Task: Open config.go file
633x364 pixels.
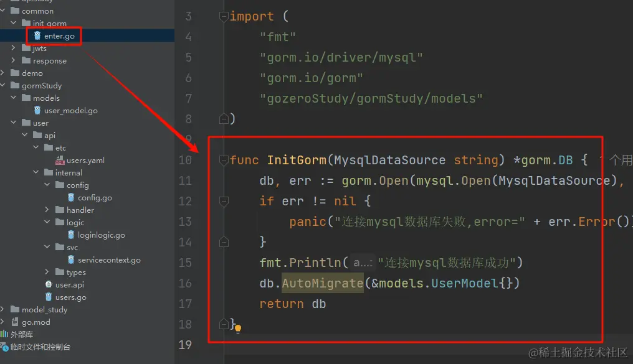Action: [x=95, y=197]
